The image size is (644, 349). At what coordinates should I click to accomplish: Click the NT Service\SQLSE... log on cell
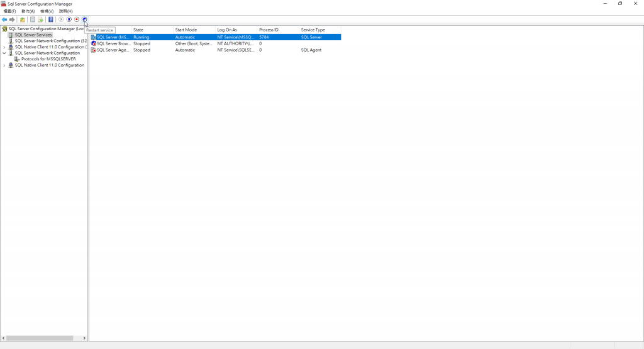tap(236, 50)
